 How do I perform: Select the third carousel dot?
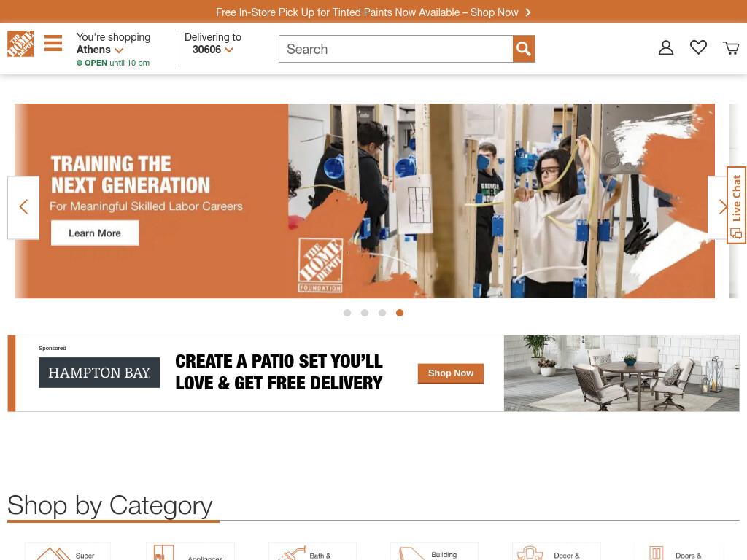[382, 313]
